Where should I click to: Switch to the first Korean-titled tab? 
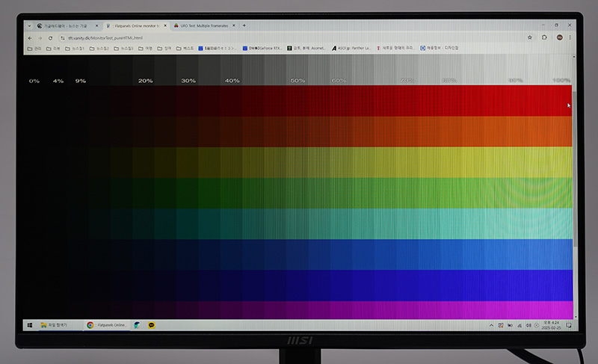click(x=67, y=26)
